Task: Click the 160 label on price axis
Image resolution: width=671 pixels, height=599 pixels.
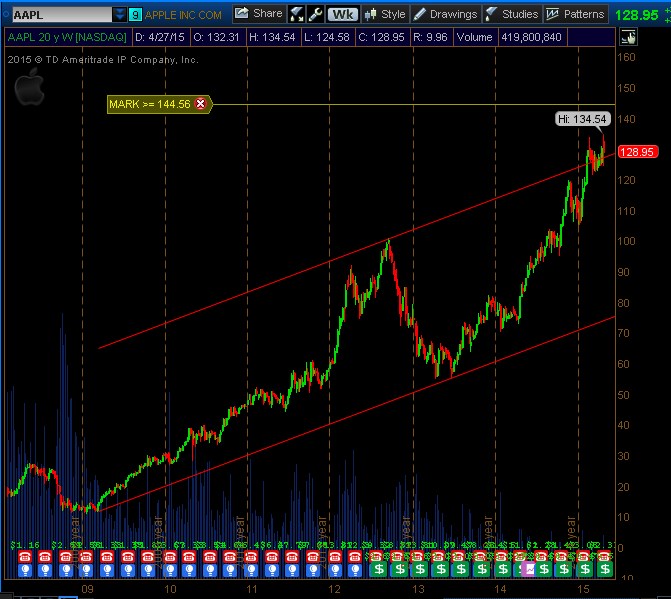Action: click(626, 57)
